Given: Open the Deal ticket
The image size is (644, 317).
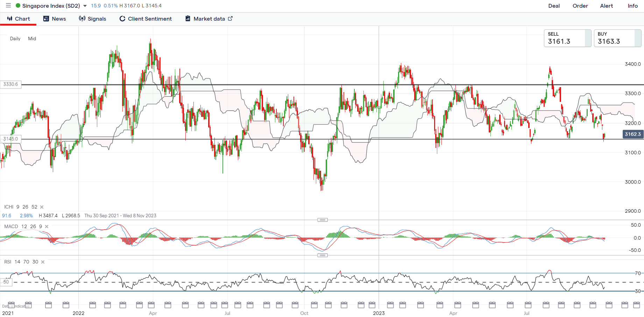Looking at the screenshot, I should [554, 6].
